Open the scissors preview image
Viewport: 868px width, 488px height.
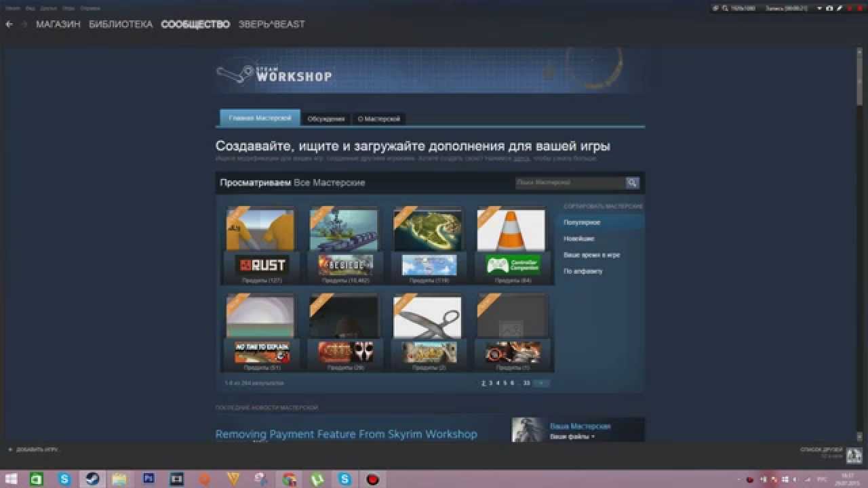pos(428,317)
